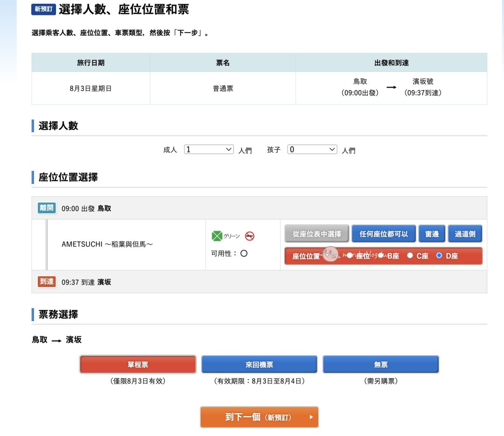Click the (僅限8月3日有效) validity note

tap(138, 381)
